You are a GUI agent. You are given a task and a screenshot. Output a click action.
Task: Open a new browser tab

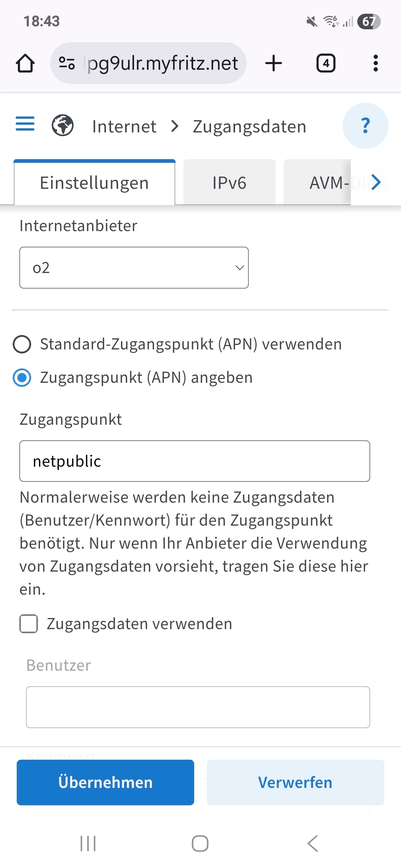coord(274,63)
